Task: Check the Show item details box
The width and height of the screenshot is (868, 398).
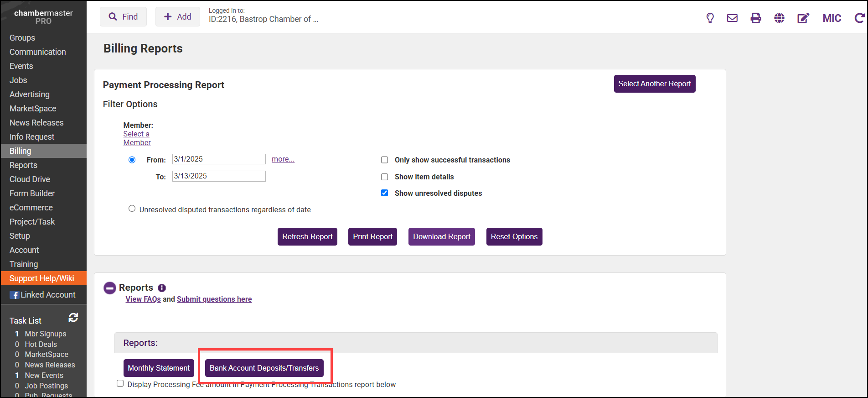Action: click(x=385, y=177)
